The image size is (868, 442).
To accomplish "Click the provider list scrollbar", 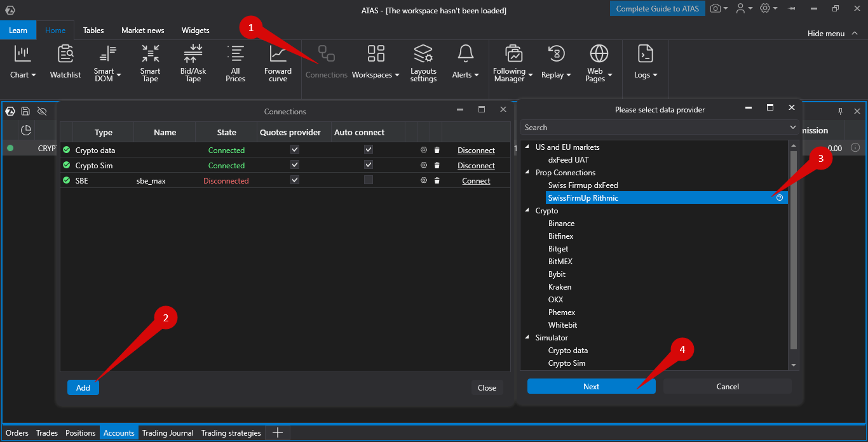I will click(792, 250).
